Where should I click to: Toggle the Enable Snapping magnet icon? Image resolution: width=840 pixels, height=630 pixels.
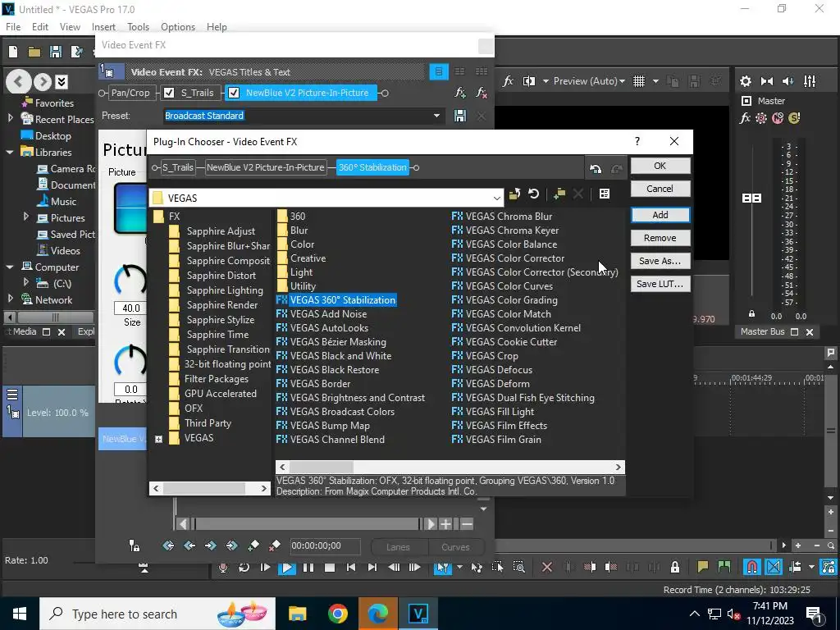[x=751, y=567]
